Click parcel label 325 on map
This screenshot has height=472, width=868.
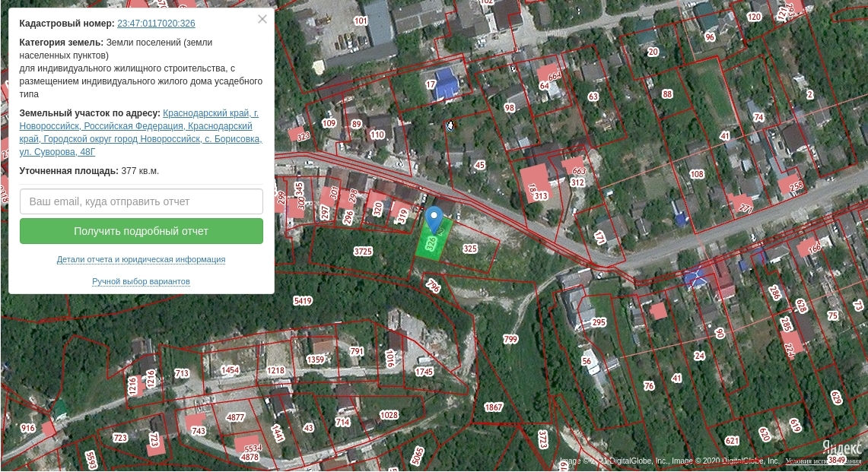coord(469,249)
